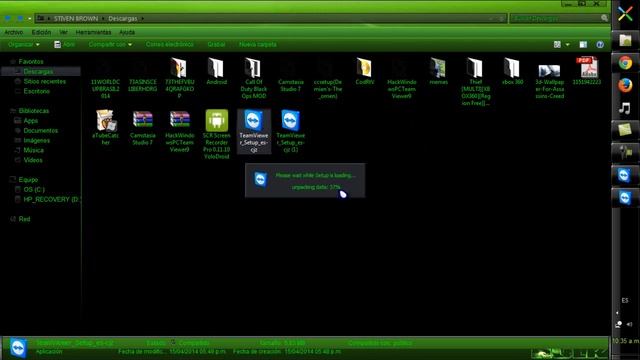The width and height of the screenshot is (640, 360).
Task: Open the Compartir con dropdown
Action: (110, 44)
